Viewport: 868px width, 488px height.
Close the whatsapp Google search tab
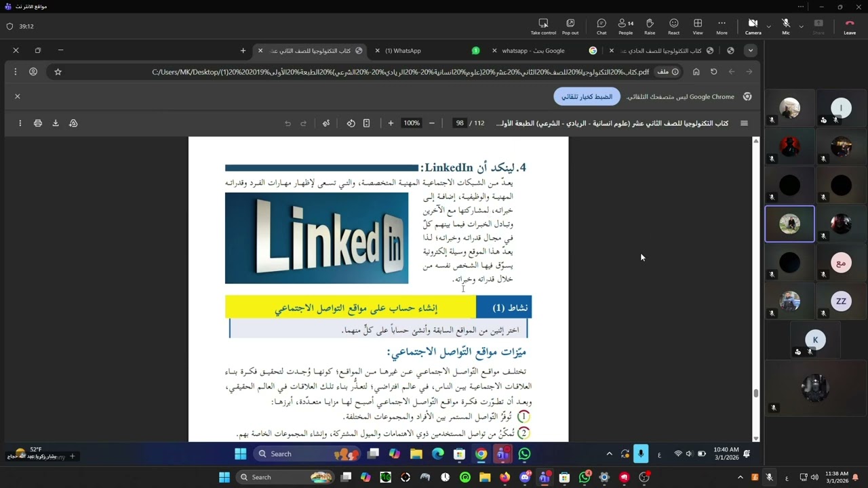pyautogui.click(x=494, y=51)
